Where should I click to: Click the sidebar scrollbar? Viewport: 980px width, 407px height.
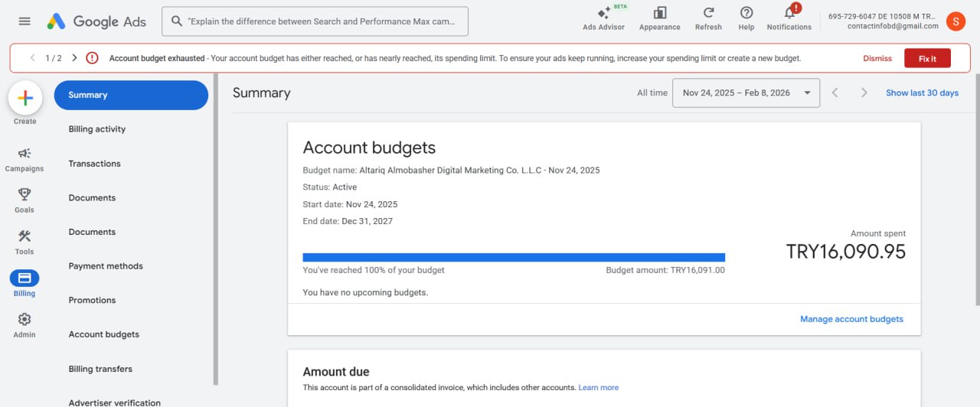click(x=216, y=230)
